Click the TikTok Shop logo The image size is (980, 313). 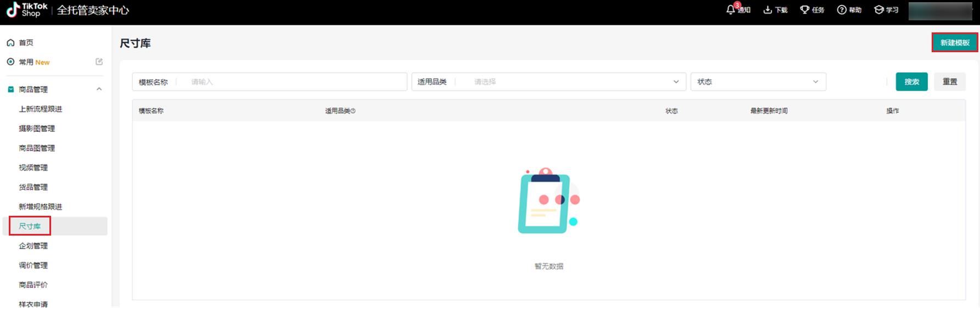pos(27,10)
